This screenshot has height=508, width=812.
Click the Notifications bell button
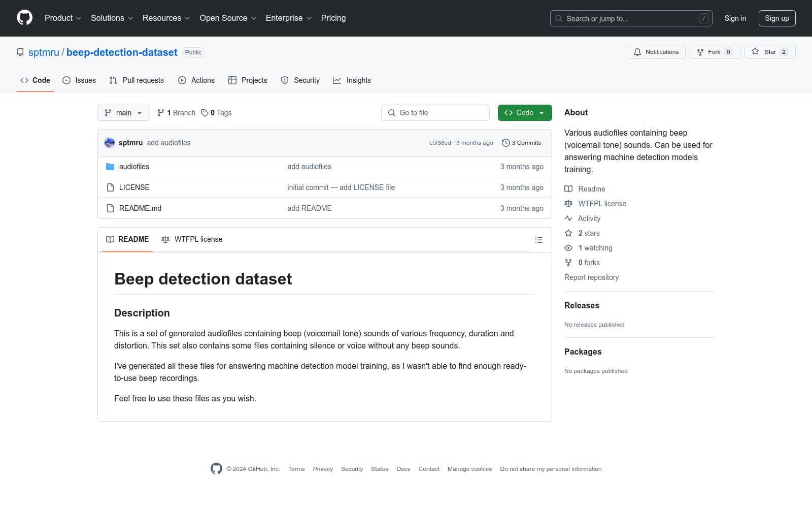(x=656, y=52)
